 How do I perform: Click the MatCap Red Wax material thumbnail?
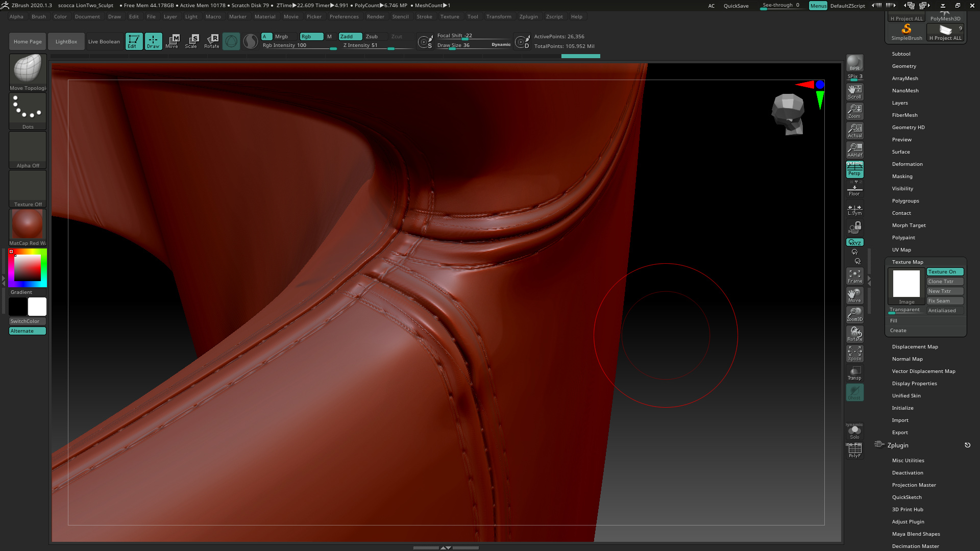pyautogui.click(x=28, y=224)
